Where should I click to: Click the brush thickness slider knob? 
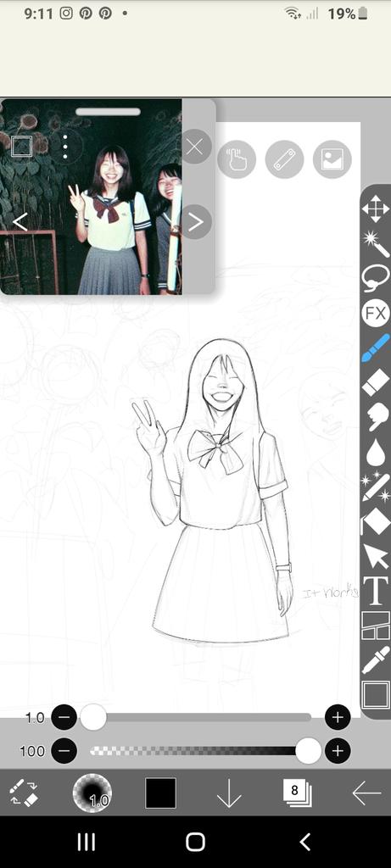click(93, 717)
